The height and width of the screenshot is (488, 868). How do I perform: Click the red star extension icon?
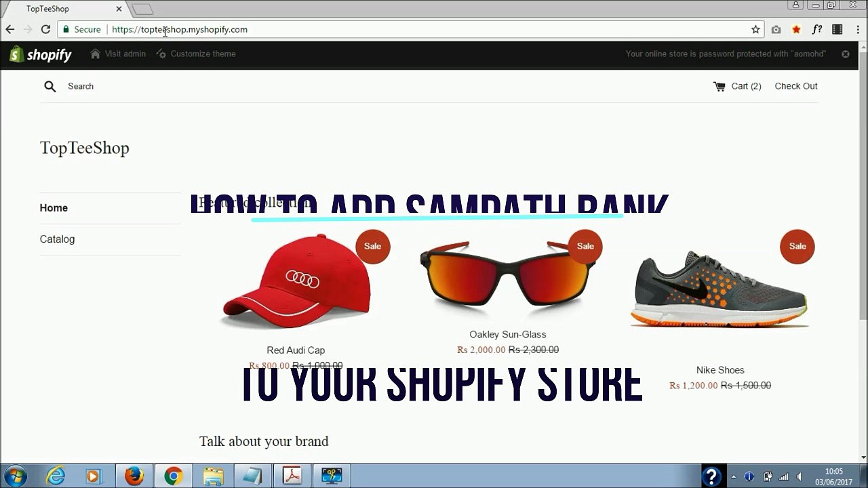[x=796, y=29]
